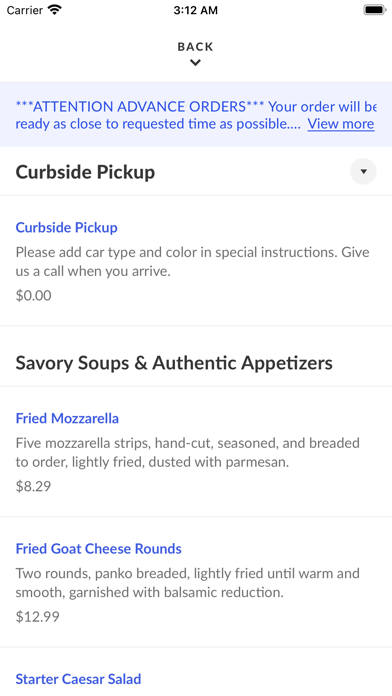
Task: Tap the $0.00 curbside pickup price
Action: pos(33,296)
